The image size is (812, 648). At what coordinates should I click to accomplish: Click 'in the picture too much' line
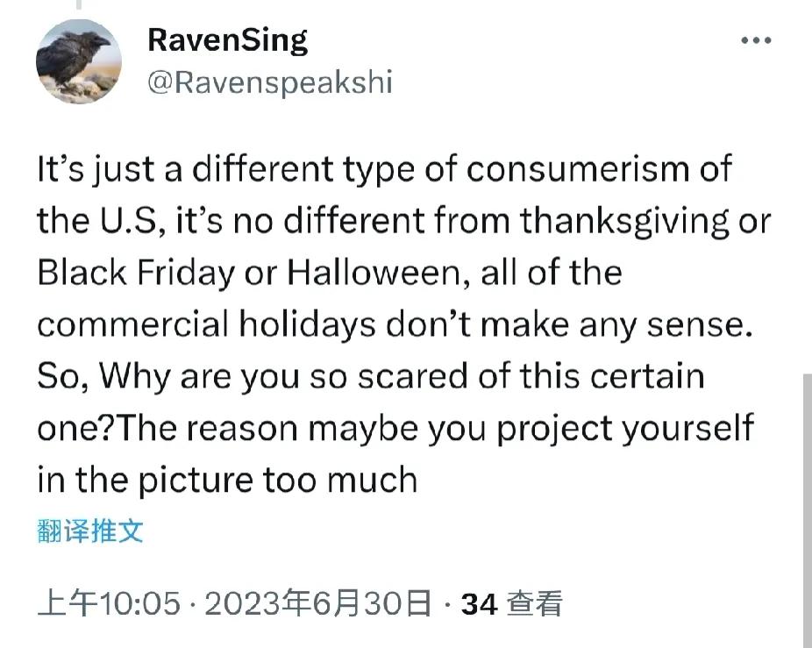coord(227,481)
